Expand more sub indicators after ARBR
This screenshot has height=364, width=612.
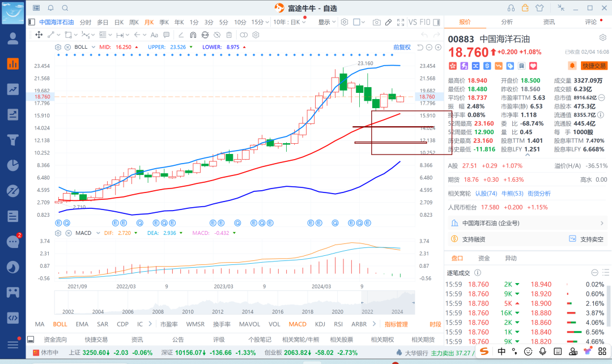pyautogui.click(x=374, y=324)
